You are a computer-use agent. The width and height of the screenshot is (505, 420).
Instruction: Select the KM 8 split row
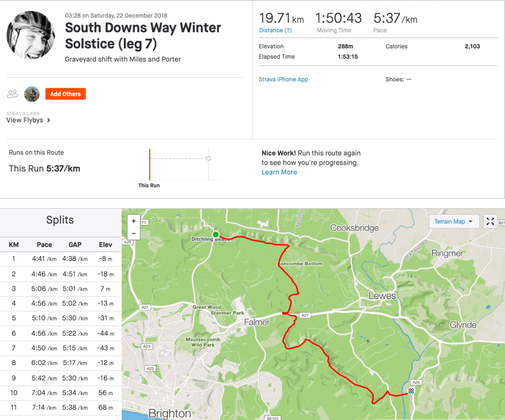[60, 363]
